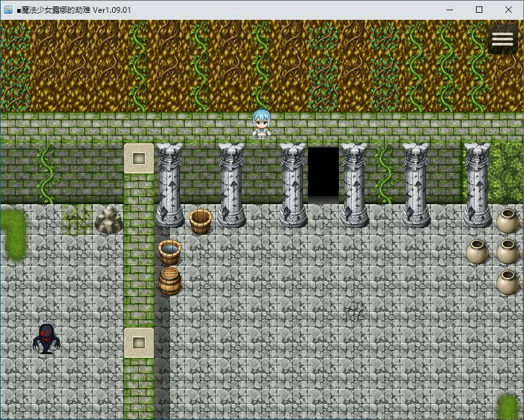Click the window title text Ver1.09.01
The width and height of the screenshot is (524, 420).
(x=111, y=10)
